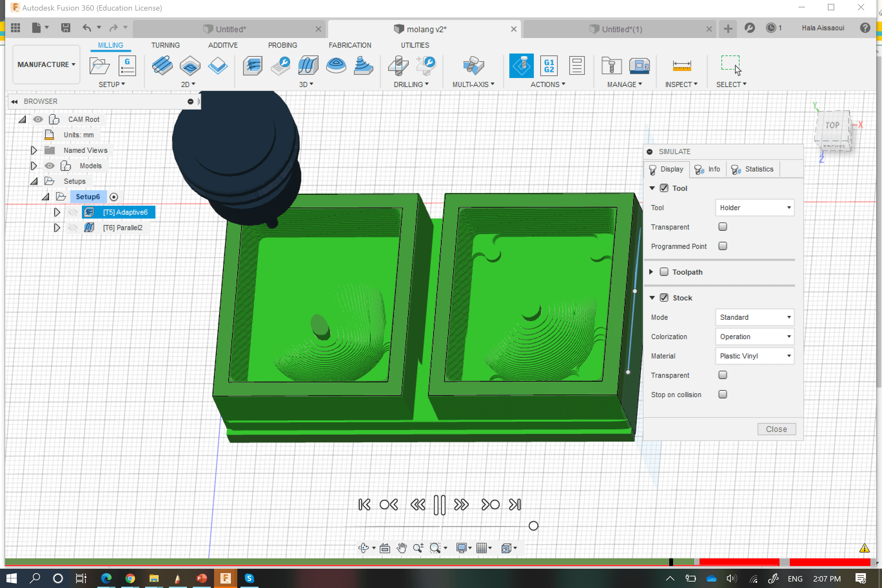Viewport: 882px width, 588px height.
Task: Toggle Programmed Point checkbox
Action: [722, 246]
